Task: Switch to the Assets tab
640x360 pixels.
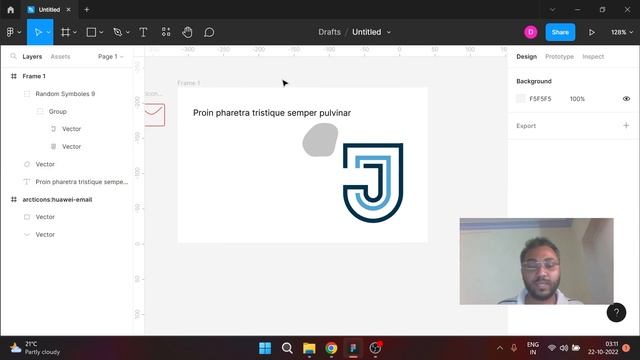Action: point(60,56)
